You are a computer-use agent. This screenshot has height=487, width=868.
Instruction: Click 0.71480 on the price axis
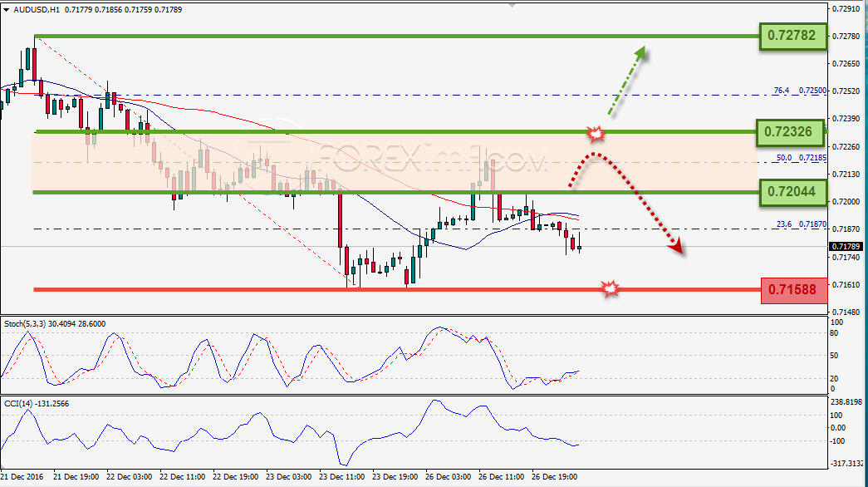pos(846,312)
